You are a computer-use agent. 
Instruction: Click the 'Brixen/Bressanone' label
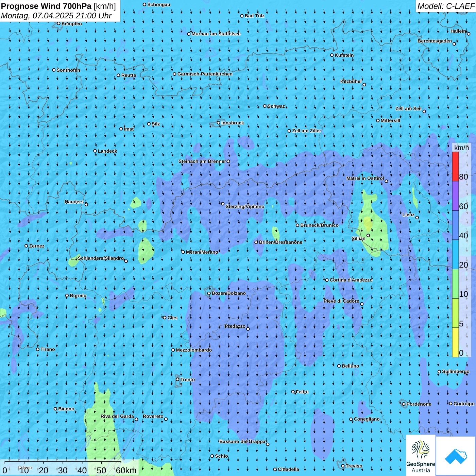(280, 242)
